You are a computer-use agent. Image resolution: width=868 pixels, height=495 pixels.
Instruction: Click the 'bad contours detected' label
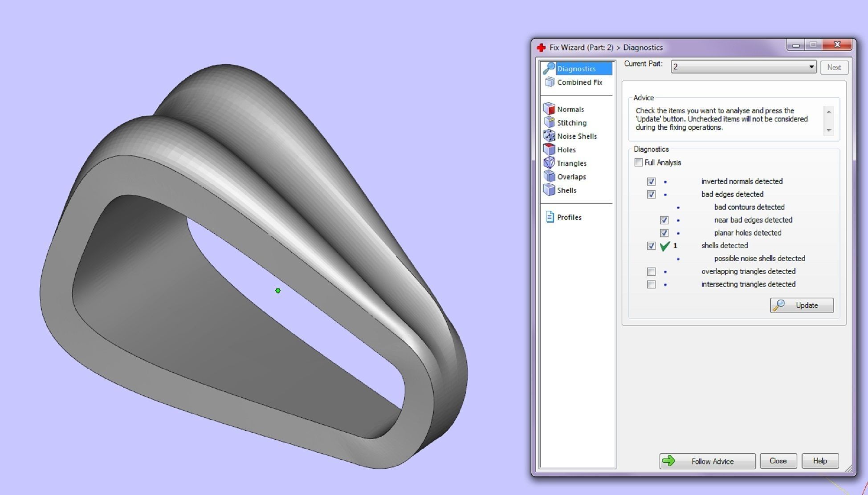click(749, 207)
